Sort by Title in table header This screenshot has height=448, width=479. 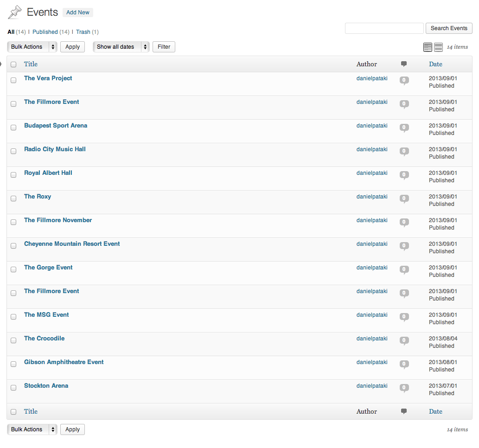[x=31, y=64]
